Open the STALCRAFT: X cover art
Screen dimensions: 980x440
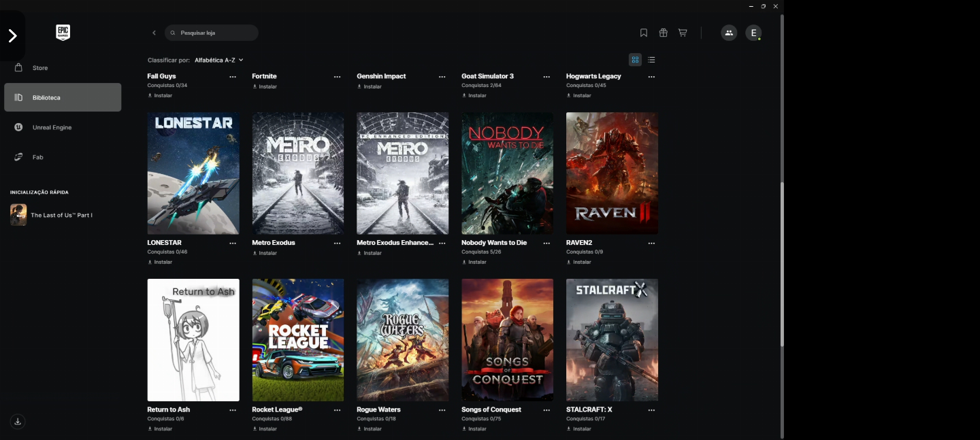pyautogui.click(x=612, y=340)
